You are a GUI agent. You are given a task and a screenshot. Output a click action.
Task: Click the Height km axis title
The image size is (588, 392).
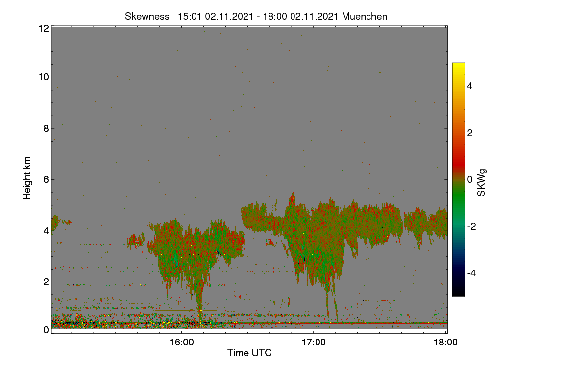click(x=27, y=178)
